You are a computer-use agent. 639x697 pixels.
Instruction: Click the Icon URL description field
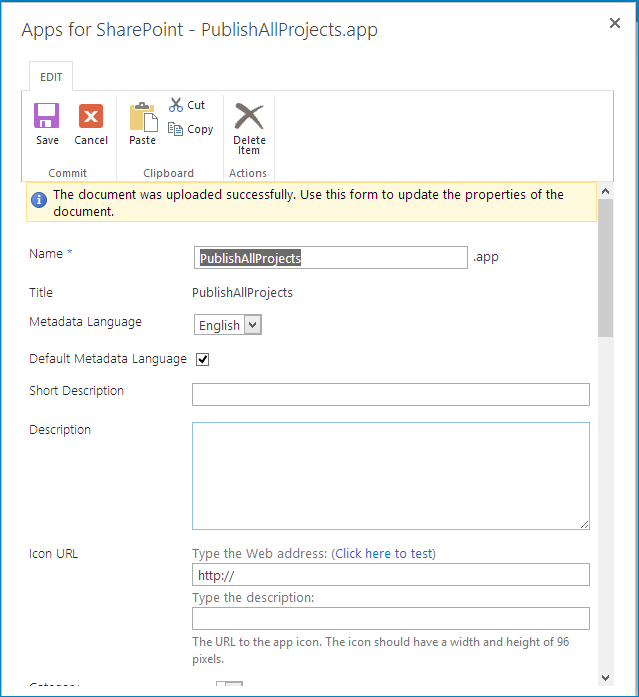click(x=391, y=619)
